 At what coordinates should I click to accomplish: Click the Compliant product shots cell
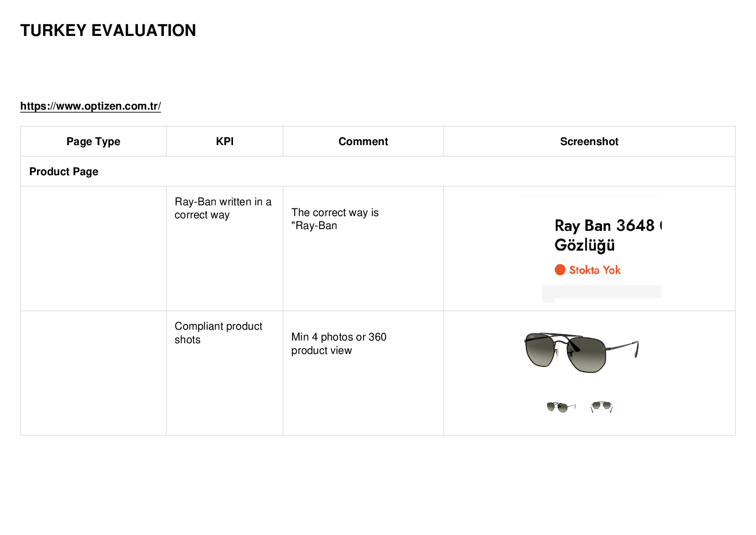pos(224,373)
